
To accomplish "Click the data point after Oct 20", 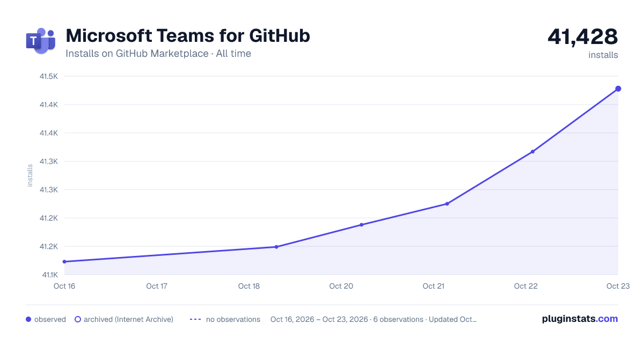I will click(x=362, y=225).
